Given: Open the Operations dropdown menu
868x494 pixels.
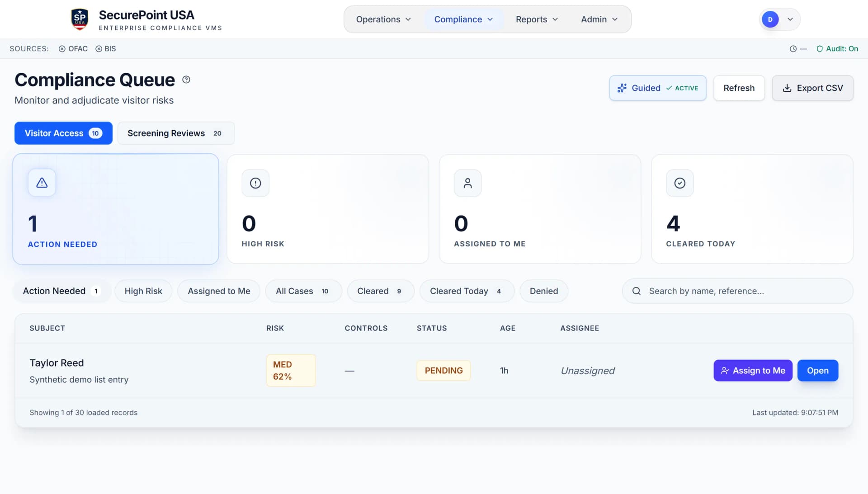Looking at the screenshot, I should point(383,19).
